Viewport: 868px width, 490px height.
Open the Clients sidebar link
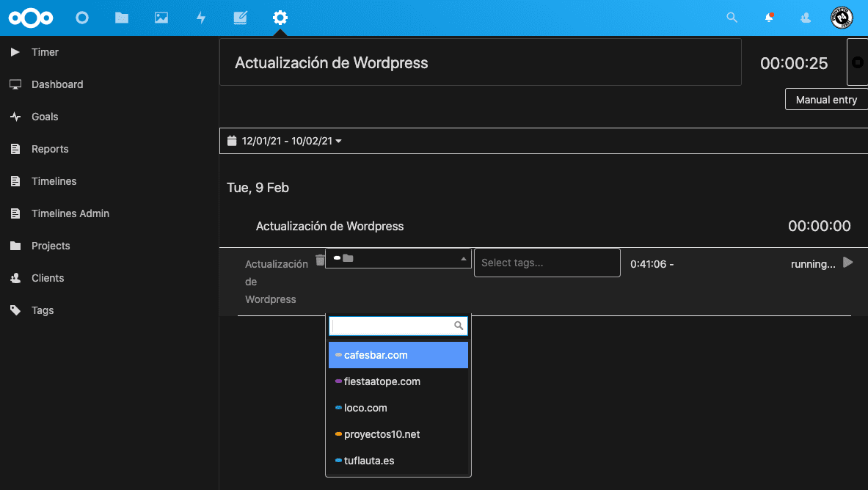(x=48, y=278)
